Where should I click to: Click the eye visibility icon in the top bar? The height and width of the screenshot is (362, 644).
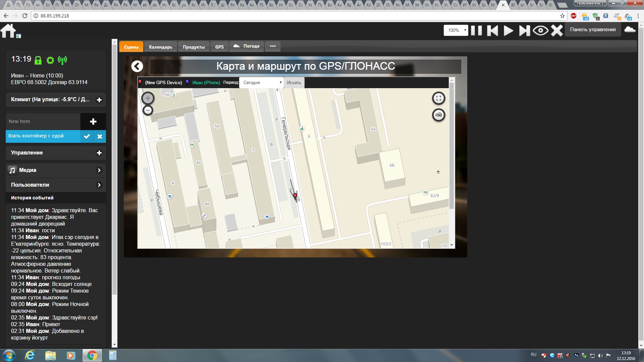[x=540, y=31]
